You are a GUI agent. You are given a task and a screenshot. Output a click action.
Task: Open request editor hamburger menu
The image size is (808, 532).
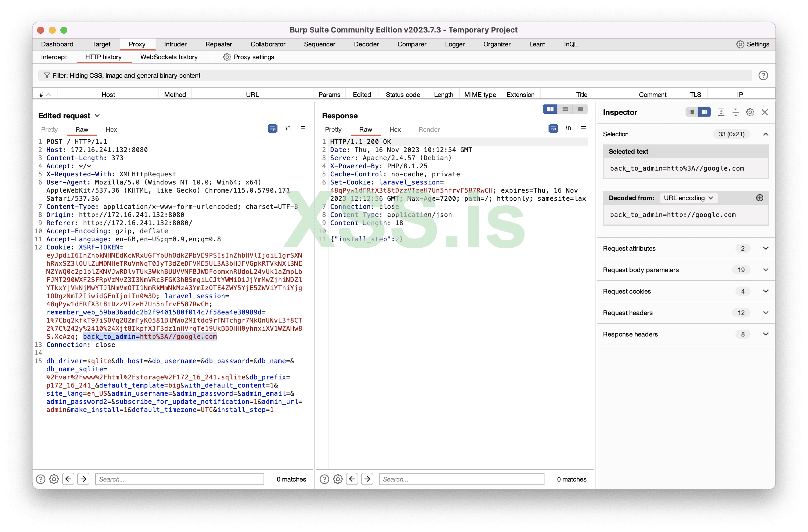tap(303, 128)
